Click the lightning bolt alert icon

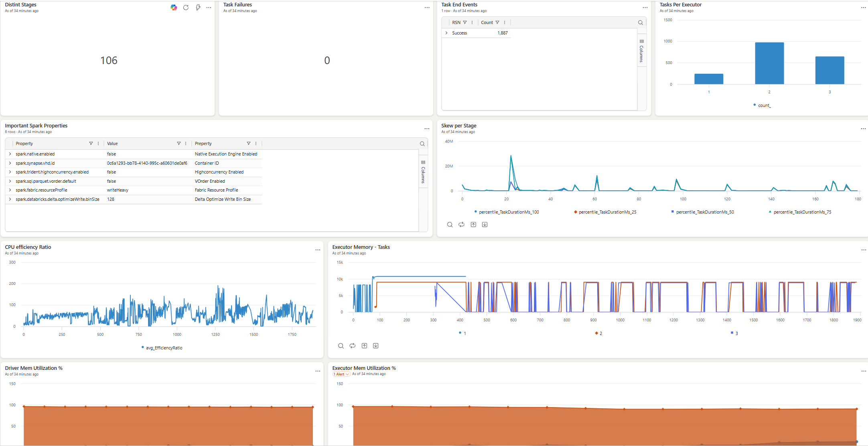click(x=198, y=8)
